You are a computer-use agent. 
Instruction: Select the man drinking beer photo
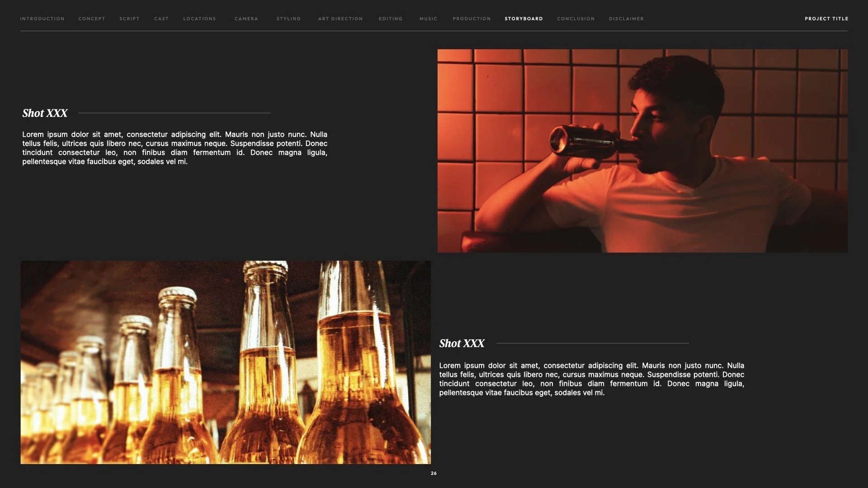point(642,150)
